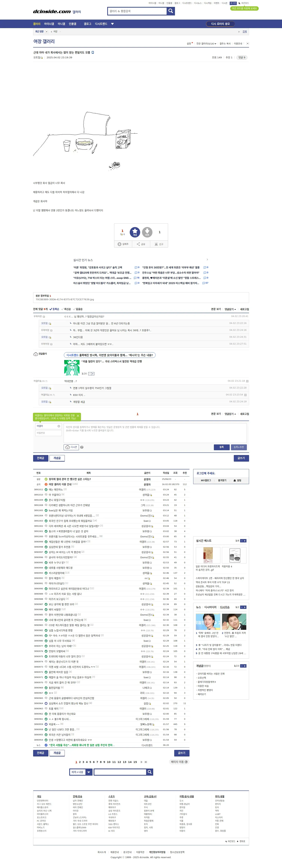Go to next slide in 실시간 베스트 panel

coord(245,541)
